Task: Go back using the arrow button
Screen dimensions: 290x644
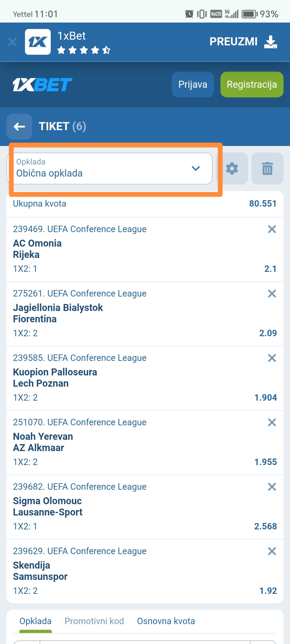Action: click(19, 126)
